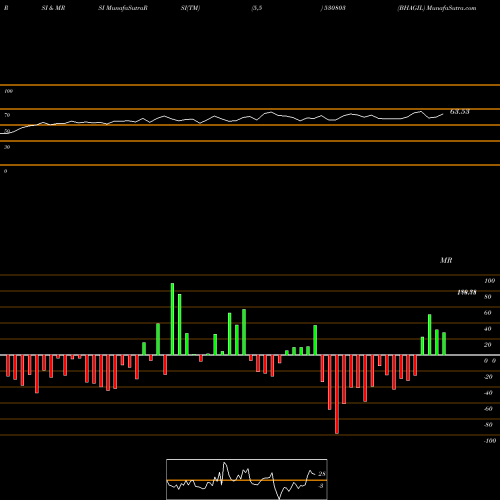Click the last green bar in MR histogram
The height and width of the screenshot is (500, 500).
(x=444, y=344)
